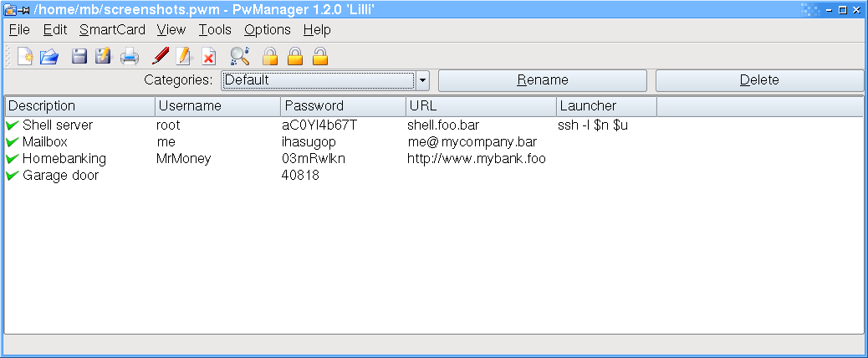Expand the Categories dropdown arrow
This screenshot has width=868, height=358.
pos(422,80)
